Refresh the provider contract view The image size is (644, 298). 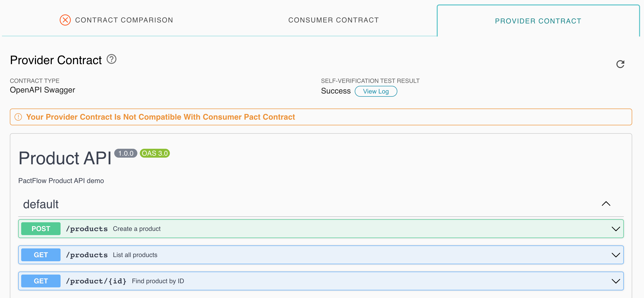[621, 64]
